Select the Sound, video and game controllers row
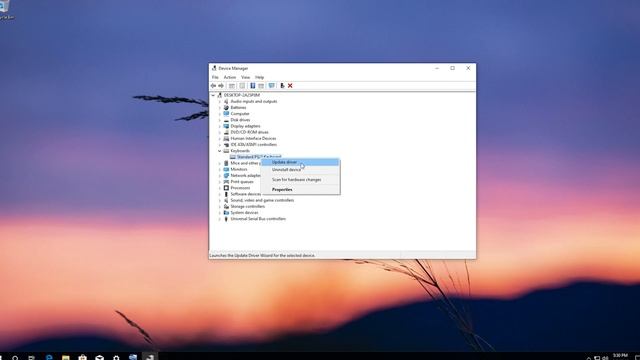This screenshot has height=360, width=640. pyautogui.click(x=262, y=200)
